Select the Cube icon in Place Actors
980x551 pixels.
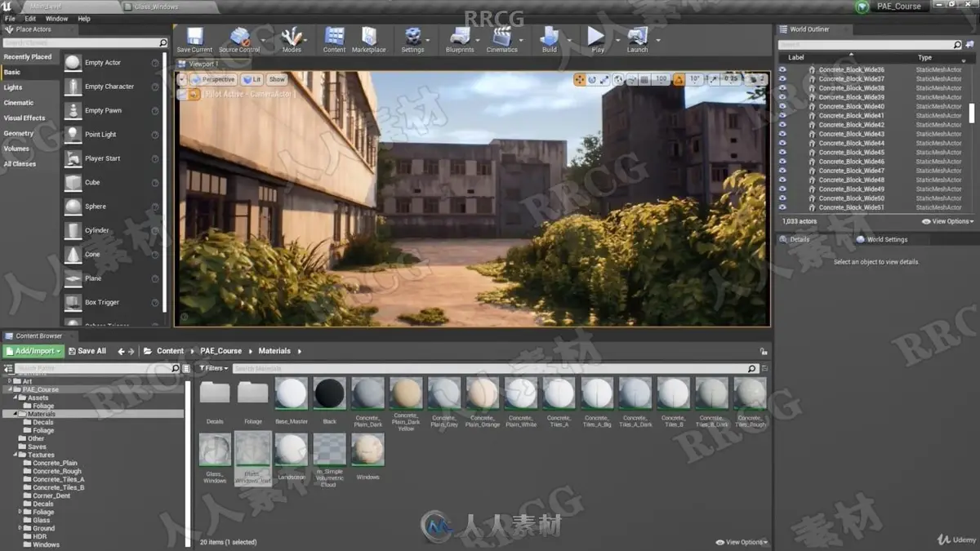[x=73, y=182]
